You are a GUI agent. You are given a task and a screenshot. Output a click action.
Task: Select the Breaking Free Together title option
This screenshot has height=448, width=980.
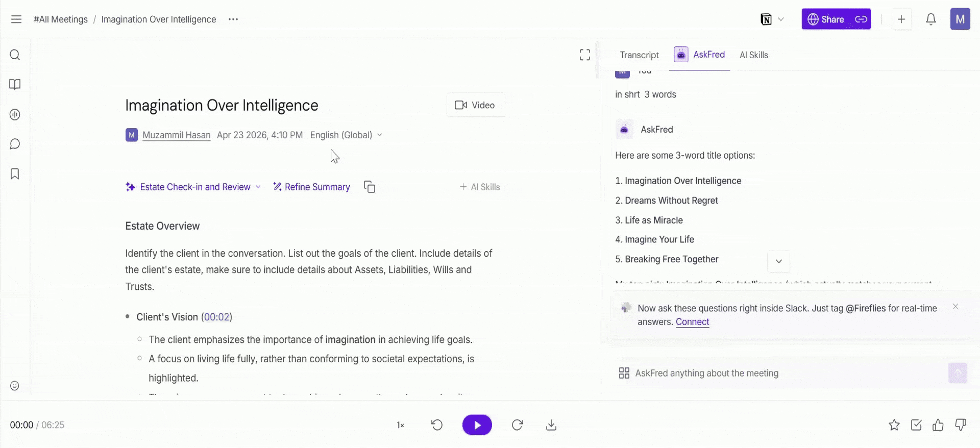(672, 259)
